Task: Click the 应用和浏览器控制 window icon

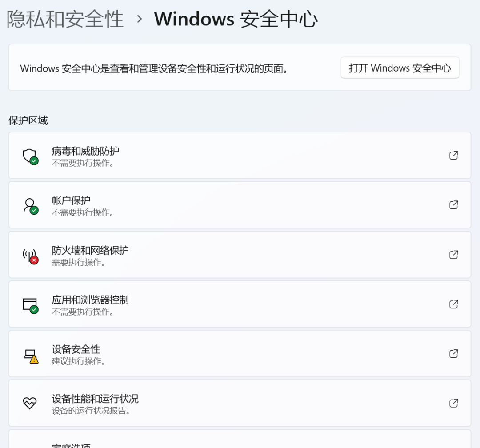Action: coord(30,306)
